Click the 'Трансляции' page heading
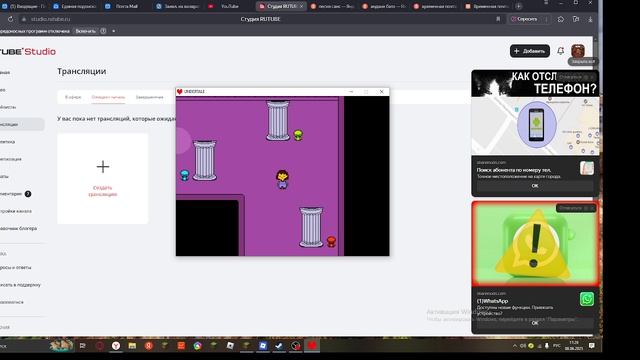 pyautogui.click(x=82, y=71)
